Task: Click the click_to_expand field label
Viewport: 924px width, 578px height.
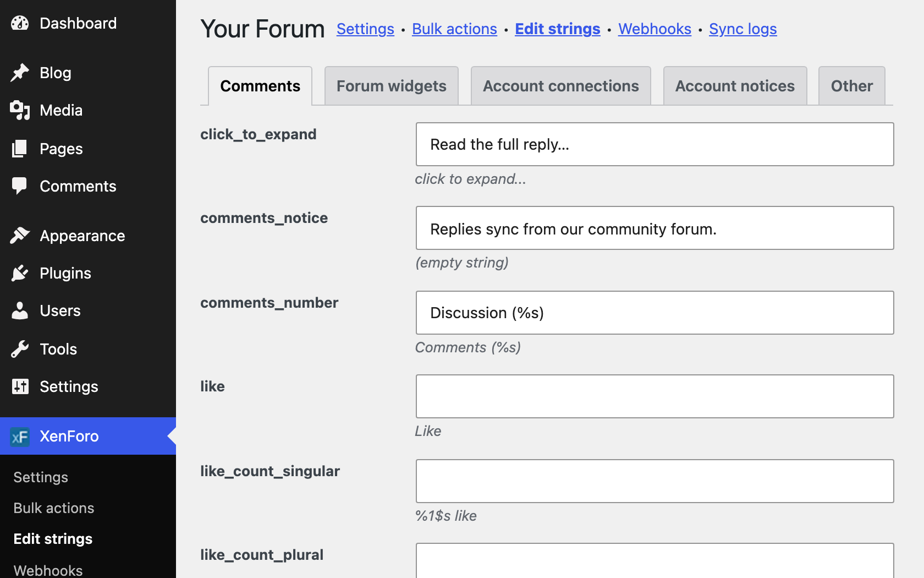Action: click(258, 134)
